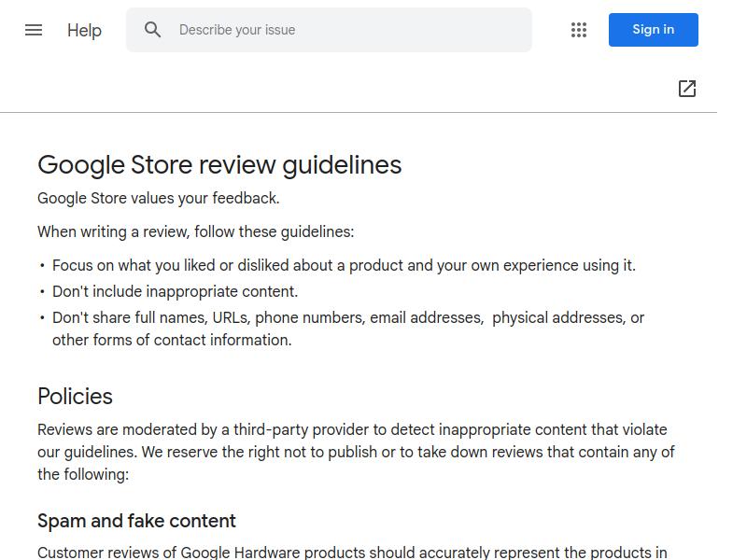Open article in new window icon
Viewport: 747px width, 560px height.
(x=686, y=89)
